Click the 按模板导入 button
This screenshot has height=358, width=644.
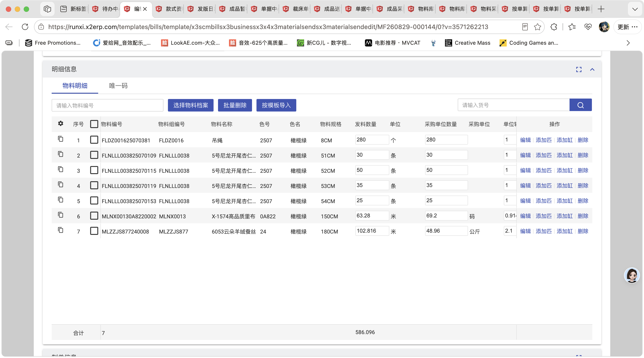[276, 105]
